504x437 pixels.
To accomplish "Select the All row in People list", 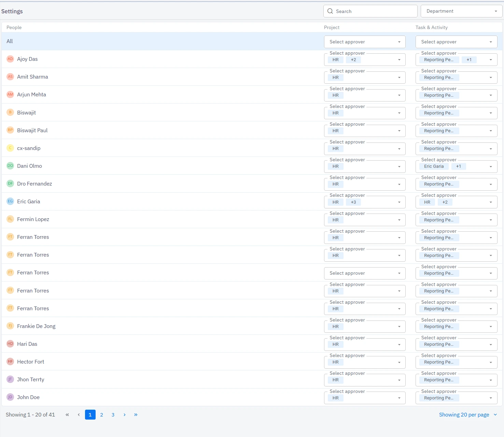I will (x=10, y=41).
